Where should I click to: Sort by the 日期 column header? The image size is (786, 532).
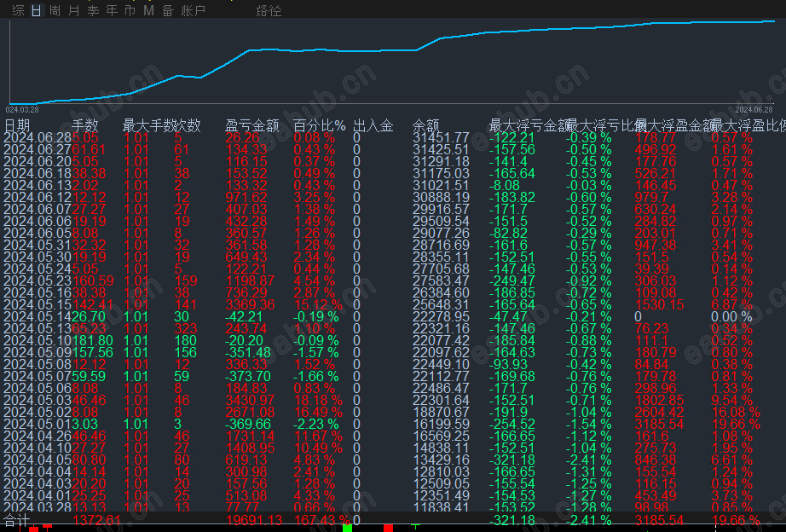(x=17, y=125)
